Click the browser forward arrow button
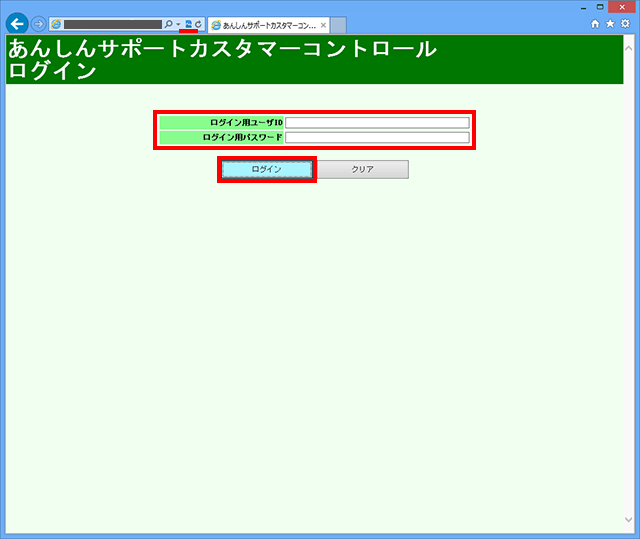This screenshot has width=640, height=539. [x=38, y=24]
